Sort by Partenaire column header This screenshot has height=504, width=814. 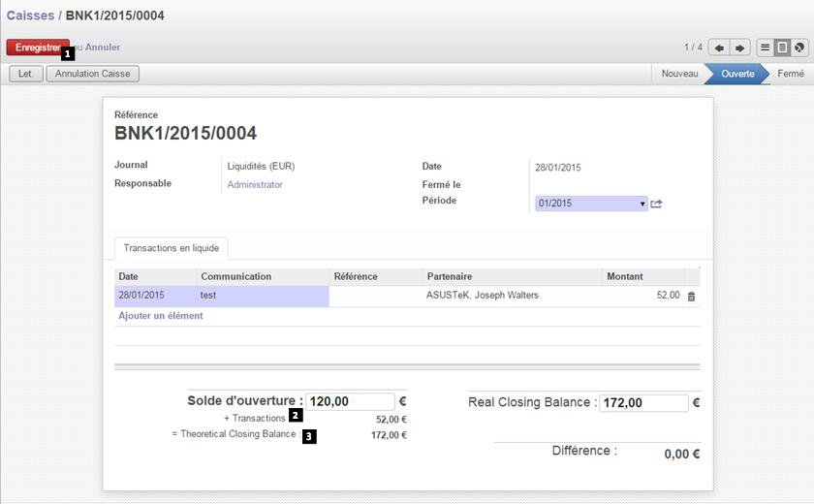pos(513,276)
